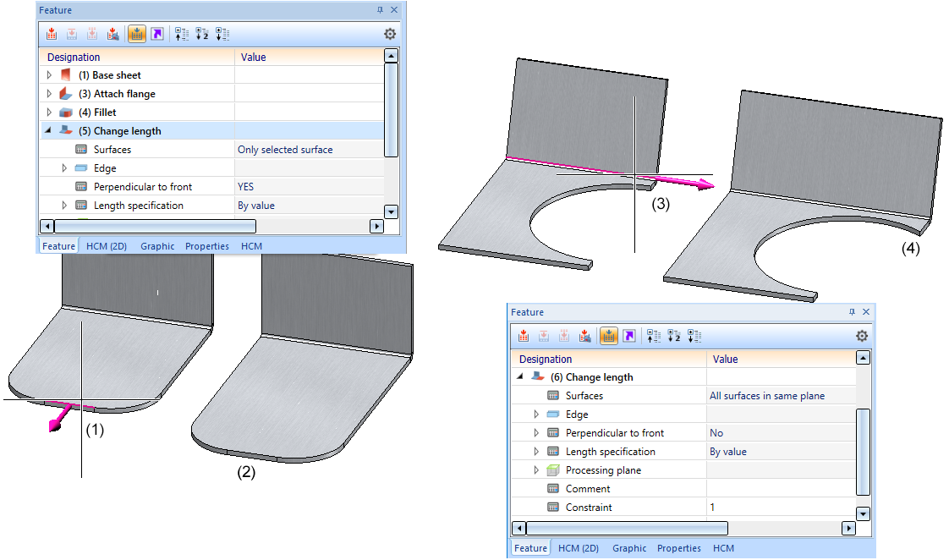Screen dimensions: 949x560
Task: Open settings gear in the Base sheet Feature panel
Action: pyautogui.click(x=390, y=34)
